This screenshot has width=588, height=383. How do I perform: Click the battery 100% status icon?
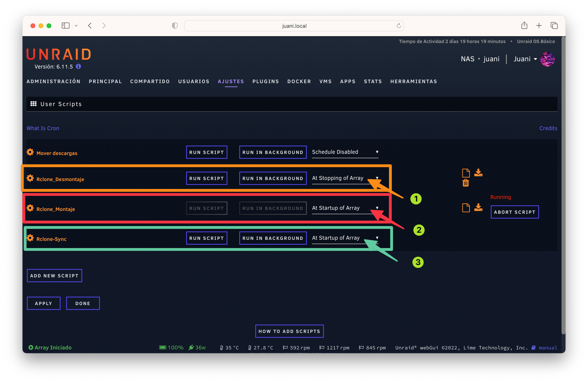(x=163, y=347)
